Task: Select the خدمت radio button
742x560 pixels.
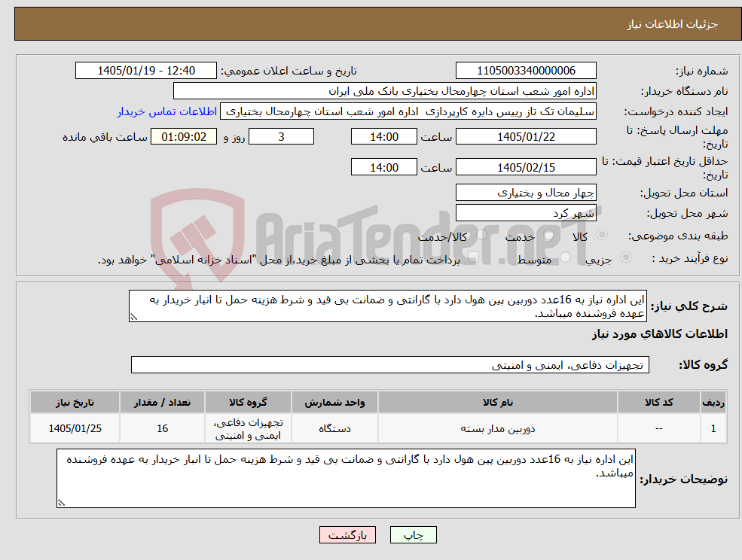Action: click(x=549, y=235)
